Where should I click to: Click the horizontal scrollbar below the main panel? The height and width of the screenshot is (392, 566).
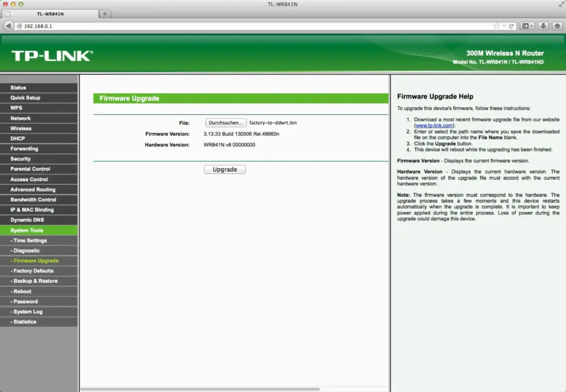tap(234, 389)
